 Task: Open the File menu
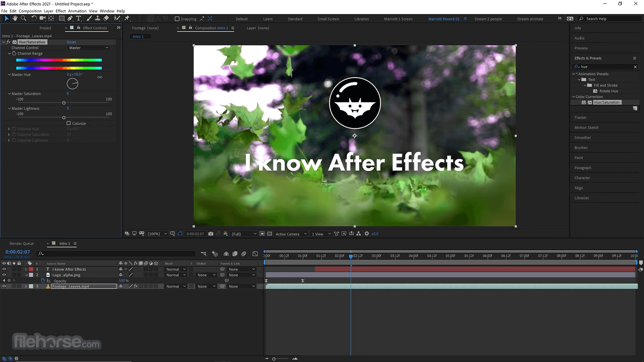click(4, 11)
